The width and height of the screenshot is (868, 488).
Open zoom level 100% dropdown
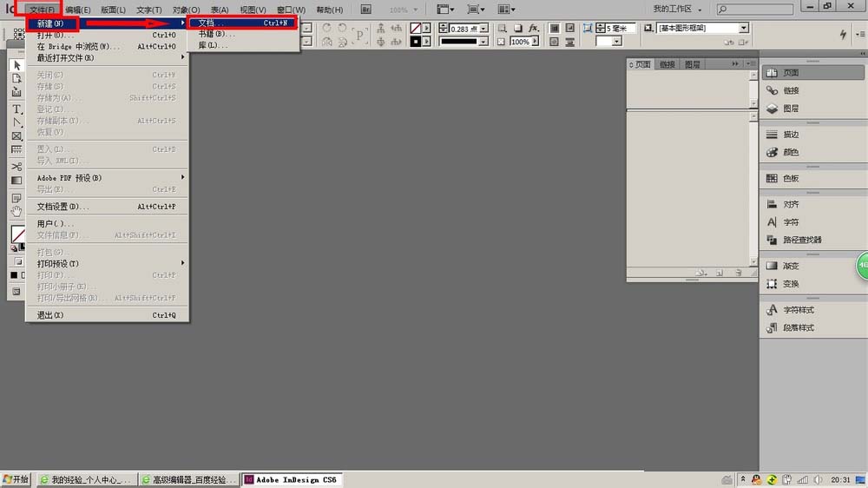[415, 10]
